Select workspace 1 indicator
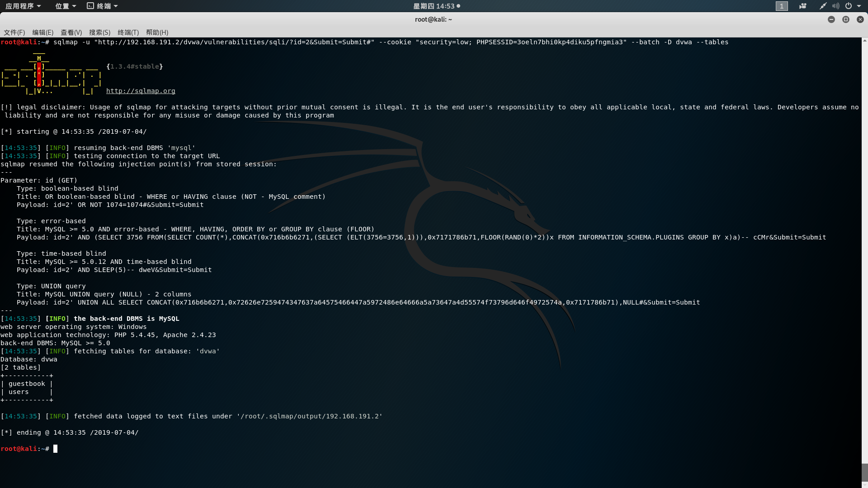The width and height of the screenshot is (868, 488). (x=782, y=6)
